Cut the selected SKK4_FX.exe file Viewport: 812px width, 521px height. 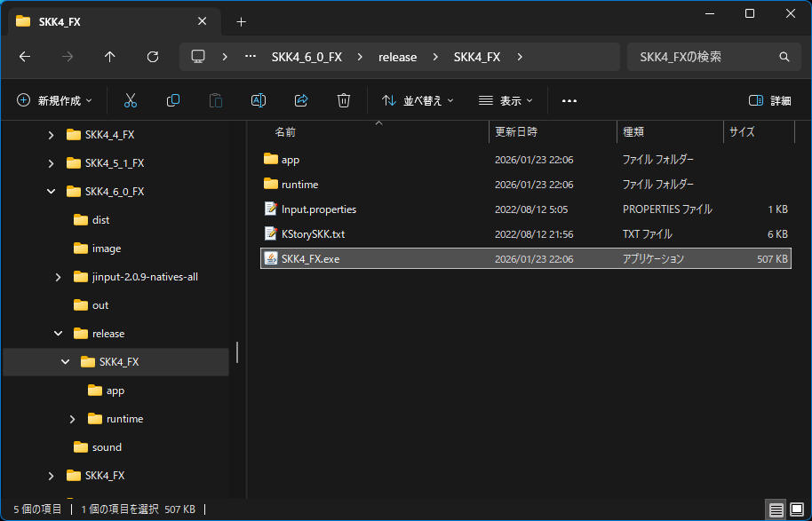click(131, 100)
